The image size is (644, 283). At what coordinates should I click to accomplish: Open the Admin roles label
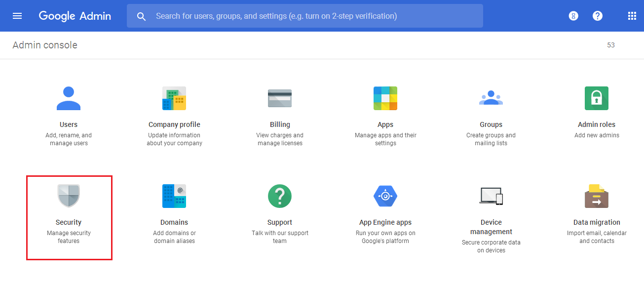tap(597, 124)
